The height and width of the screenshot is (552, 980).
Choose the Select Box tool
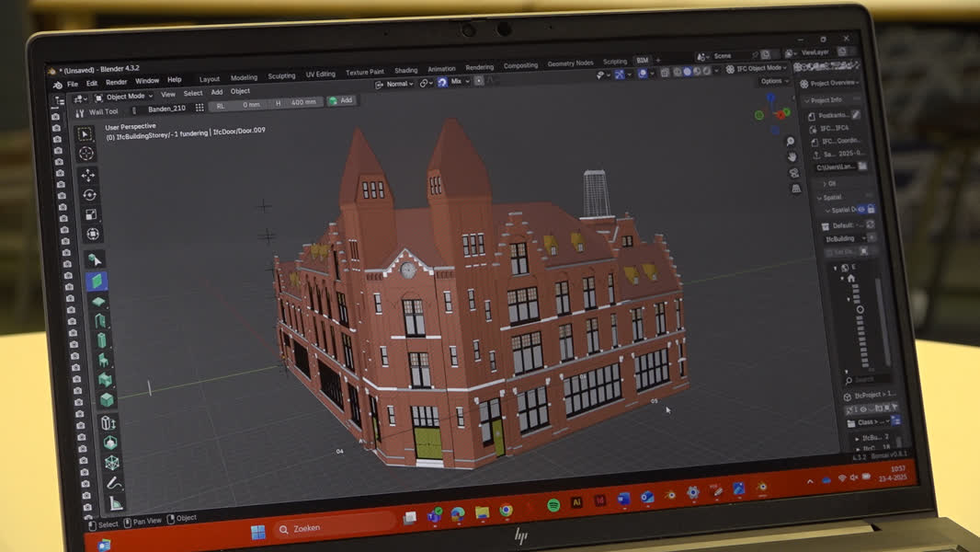[x=85, y=134]
